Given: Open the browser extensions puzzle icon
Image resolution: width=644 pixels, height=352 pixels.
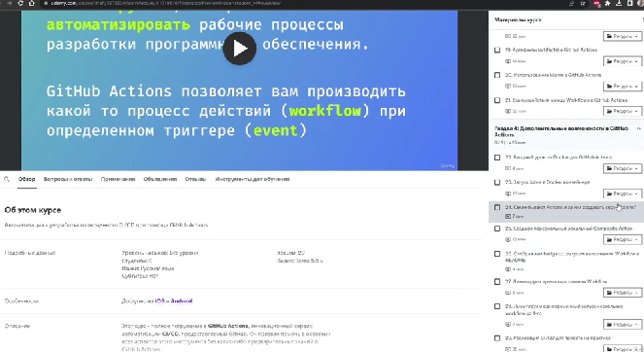Looking at the screenshot, I should [x=607, y=3].
